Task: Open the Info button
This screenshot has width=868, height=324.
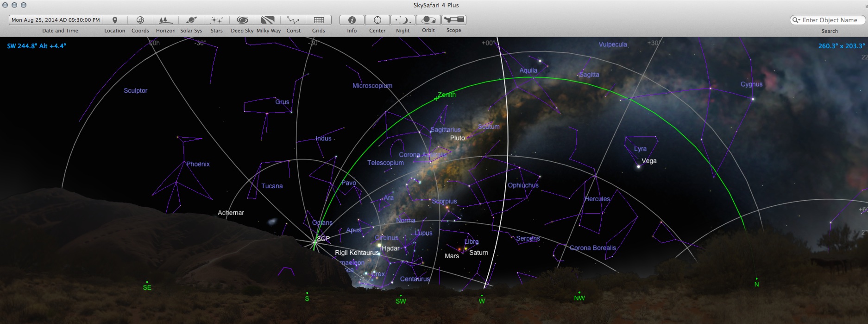Action: (x=352, y=20)
